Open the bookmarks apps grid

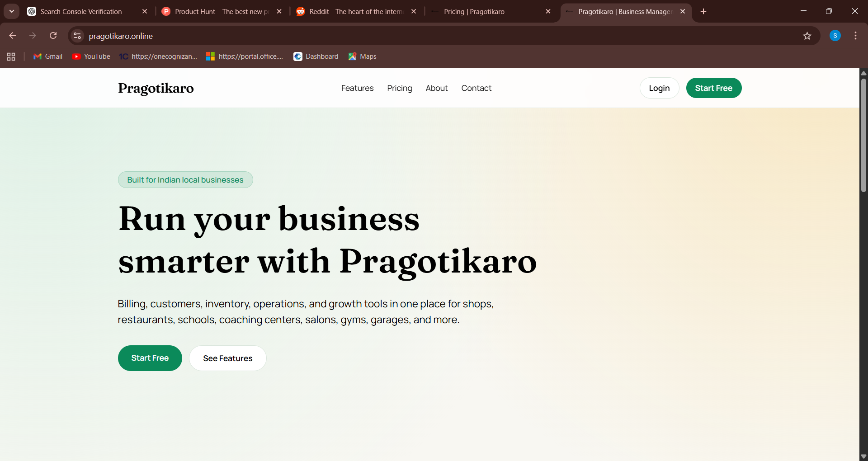pyautogui.click(x=11, y=56)
